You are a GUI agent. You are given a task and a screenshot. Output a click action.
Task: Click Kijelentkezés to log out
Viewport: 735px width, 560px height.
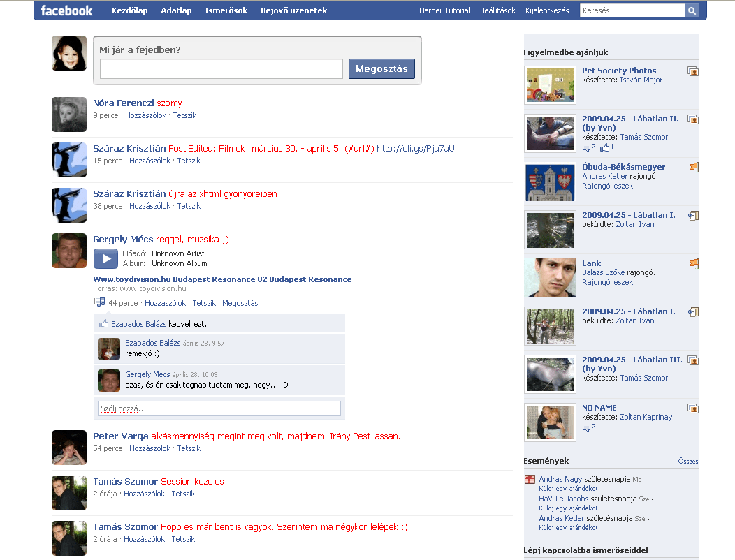click(x=547, y=10)
